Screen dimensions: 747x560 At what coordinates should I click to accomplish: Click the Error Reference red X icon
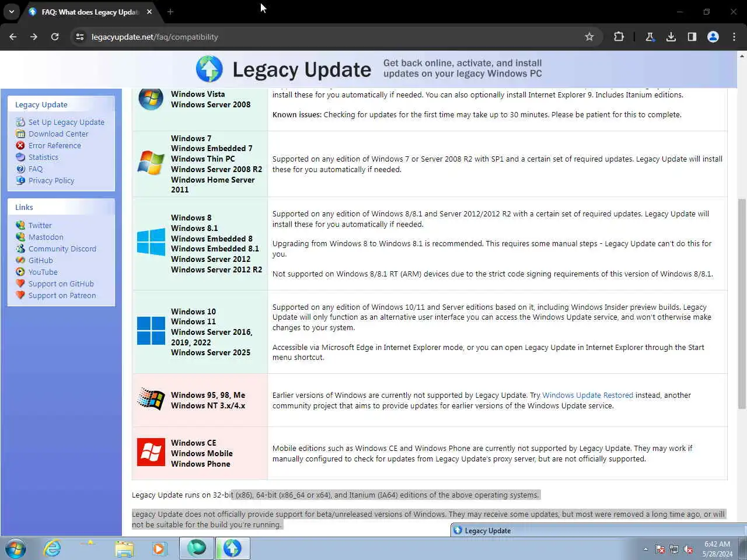click(20, 145)
